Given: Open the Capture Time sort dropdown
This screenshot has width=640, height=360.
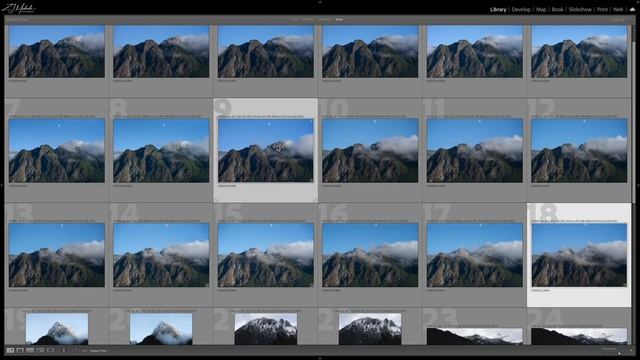Looking at the screenshot, I should [98, 350].
